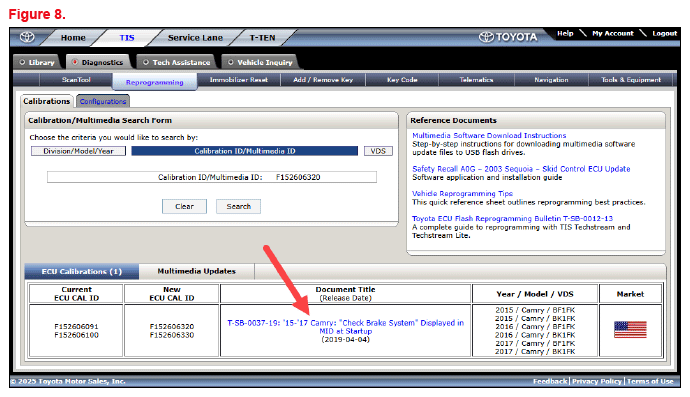Click Logout
Viewport: 690px width, 397px height.
(664, 33)
